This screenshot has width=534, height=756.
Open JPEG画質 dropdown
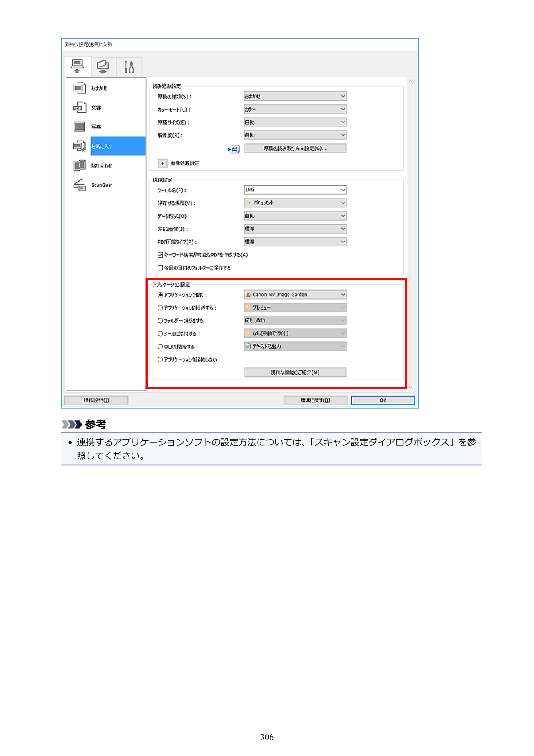[x=295, y=228]
